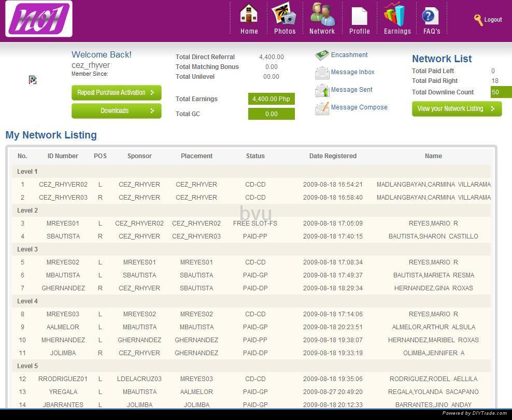Click the name HERNANDEZ,MARIBEL ROXAS
Screen dimensions: 512x420
433,340
